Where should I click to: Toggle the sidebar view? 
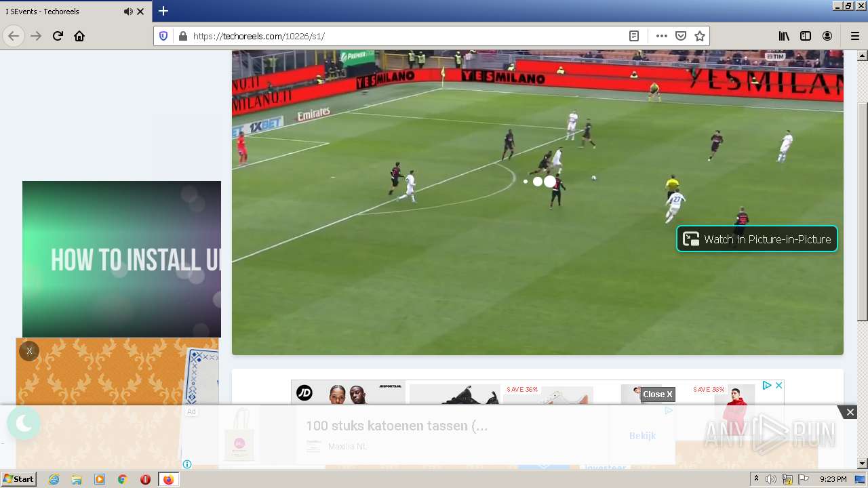pos(806,36)
